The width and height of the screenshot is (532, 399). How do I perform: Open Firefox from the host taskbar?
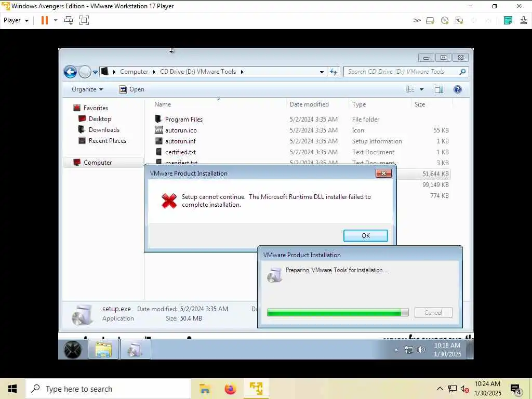(x=230, y=389)
